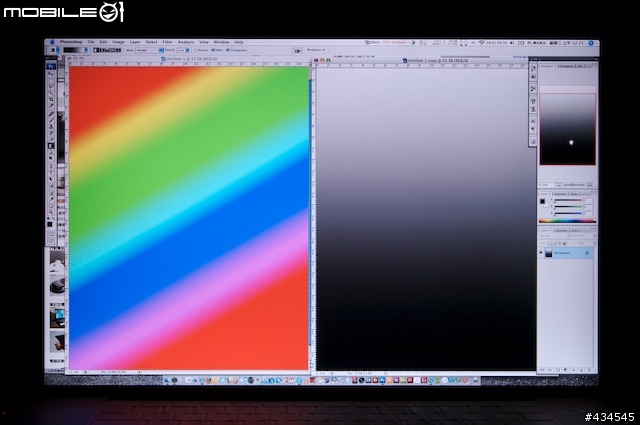Click the Untitled-1 copy window title
Viewport: 640px width, 425px height.
click(x=438, y=60)
